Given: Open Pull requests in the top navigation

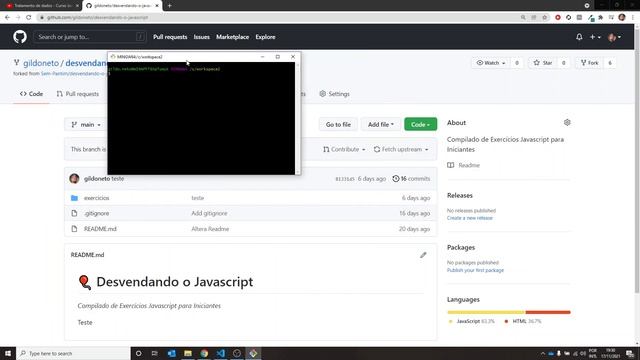Looking at the screenshot, I should click(170, 37).
